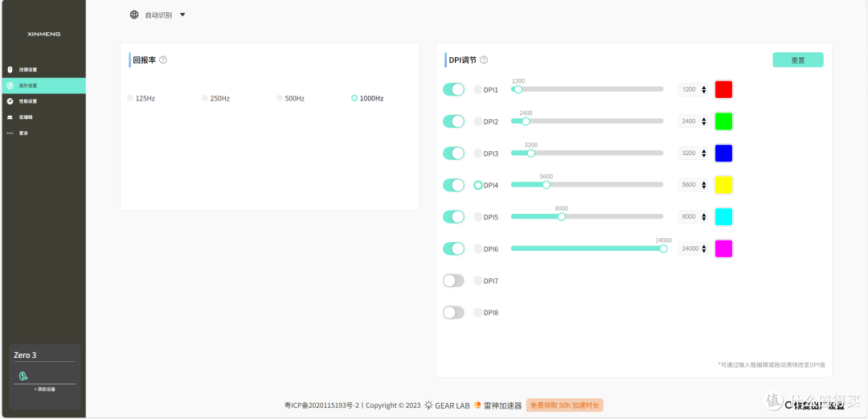The height and width of the screenshot is (419, 868).
Task: Toggle the DPI6 switch off
Action: [x=453, y=249]
